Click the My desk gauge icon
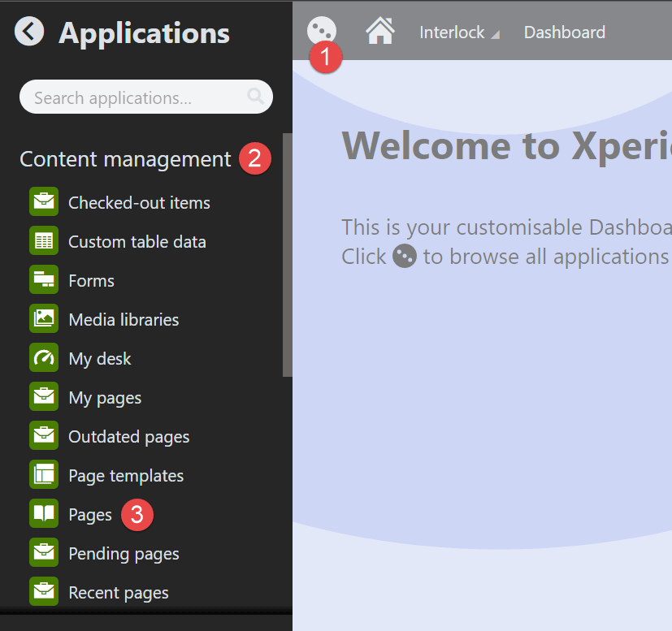 click(x=44, y=357)
